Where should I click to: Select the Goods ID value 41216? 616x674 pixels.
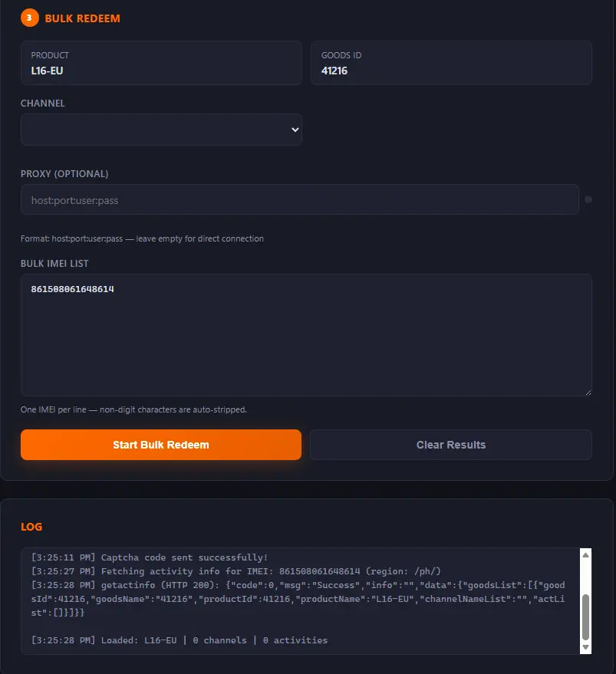(x=334, y=71)
